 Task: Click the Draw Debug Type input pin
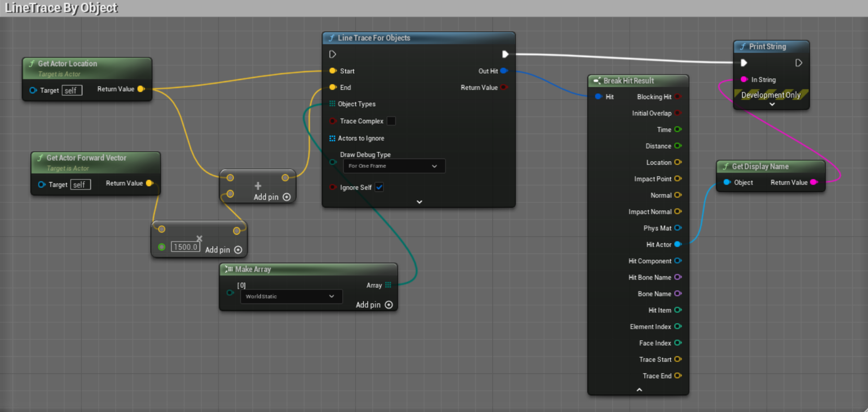click(x=333, y=162)
